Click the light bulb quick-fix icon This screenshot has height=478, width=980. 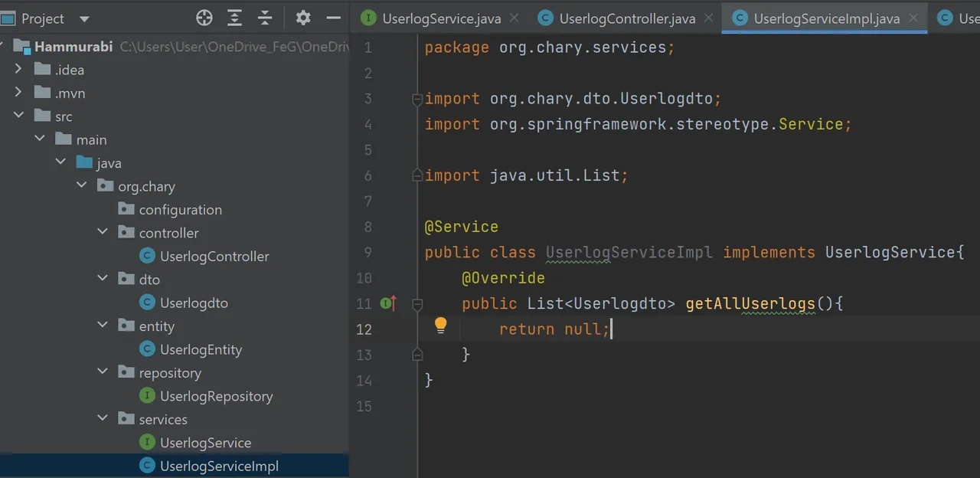point(440,325)
